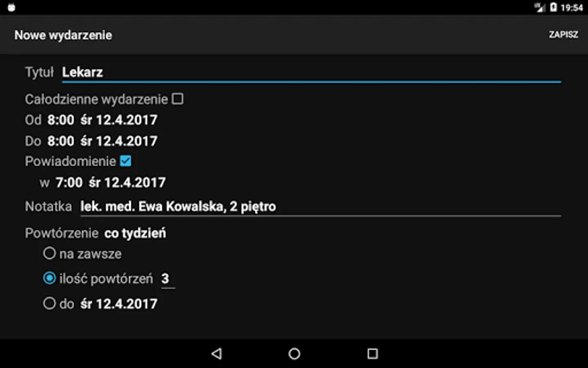588x368 pixels.
Task: Open the repeat-until date śr 12.4.2017
Action: pos(119,304)
